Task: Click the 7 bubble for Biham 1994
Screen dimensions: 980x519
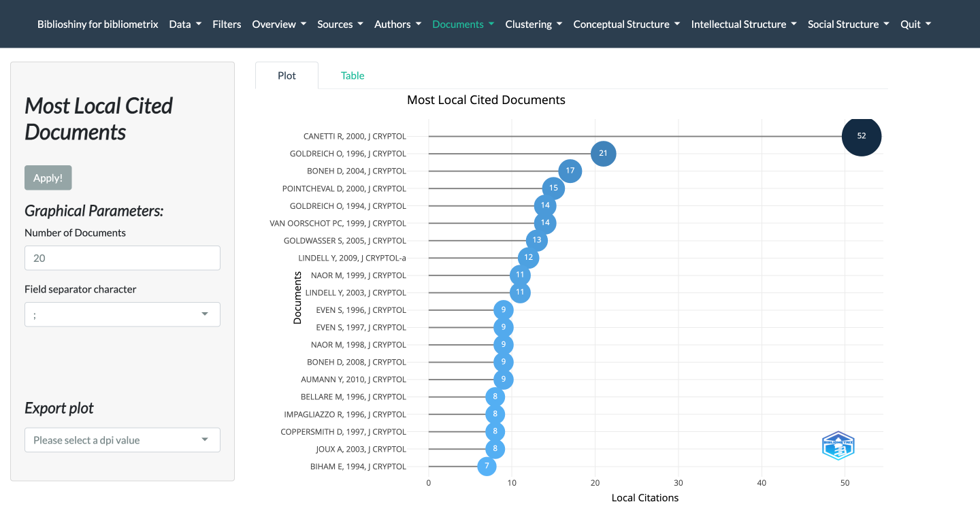Action: point(487,466)
